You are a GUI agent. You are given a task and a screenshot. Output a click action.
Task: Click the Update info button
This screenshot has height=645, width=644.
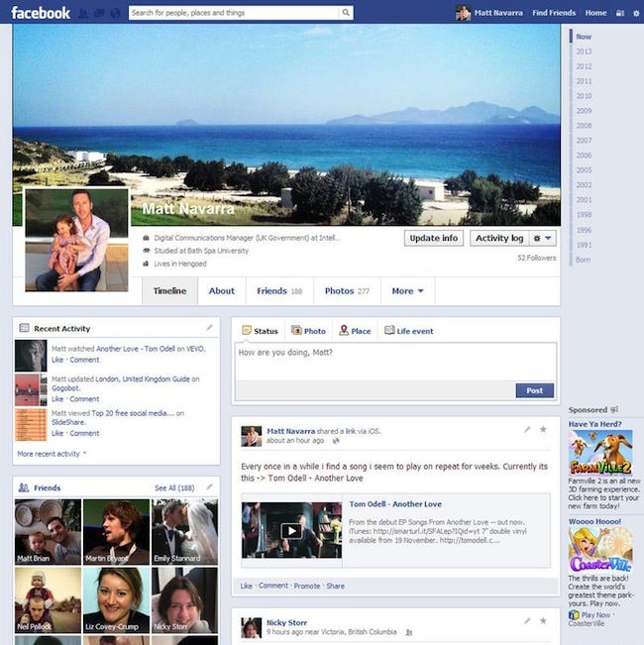coord(434,238)
